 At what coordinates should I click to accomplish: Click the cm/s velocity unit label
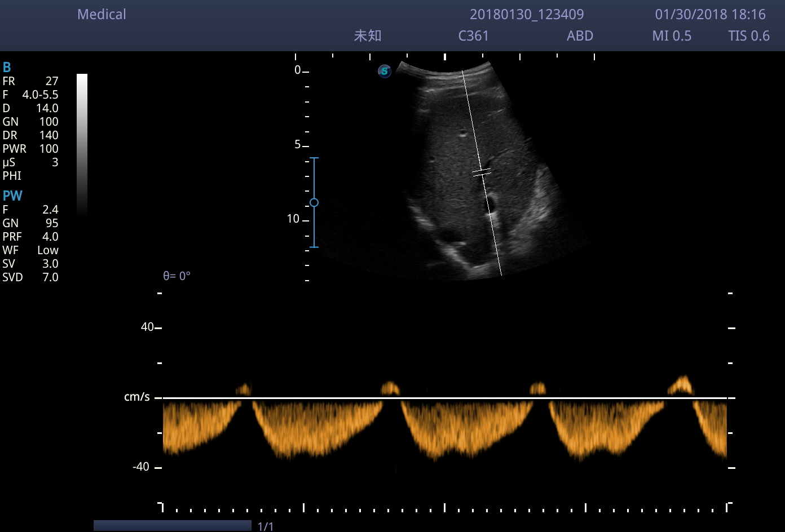pyautogui.click(x=137, y=397)
